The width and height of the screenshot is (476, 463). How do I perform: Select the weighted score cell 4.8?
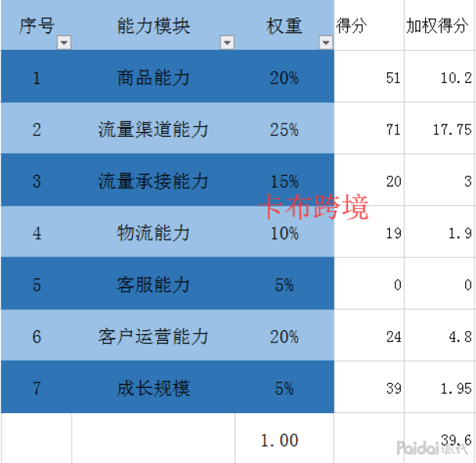tap(440, 336)
